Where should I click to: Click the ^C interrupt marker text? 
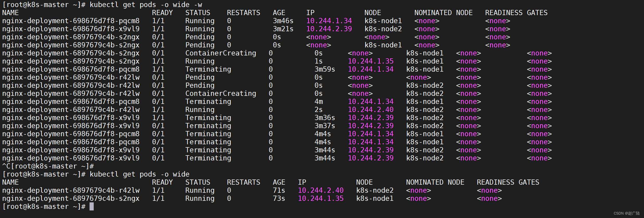(6, 166)
